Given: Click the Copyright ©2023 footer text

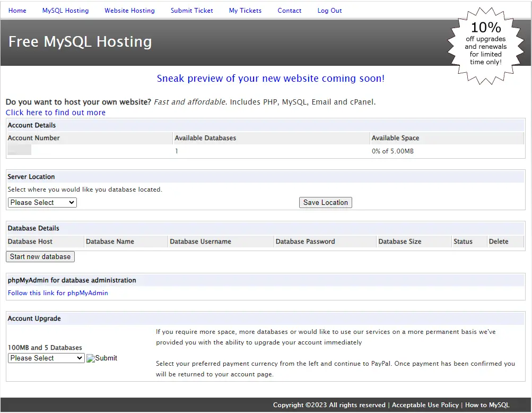Looking at the screenshot, I should click(329, 405).
